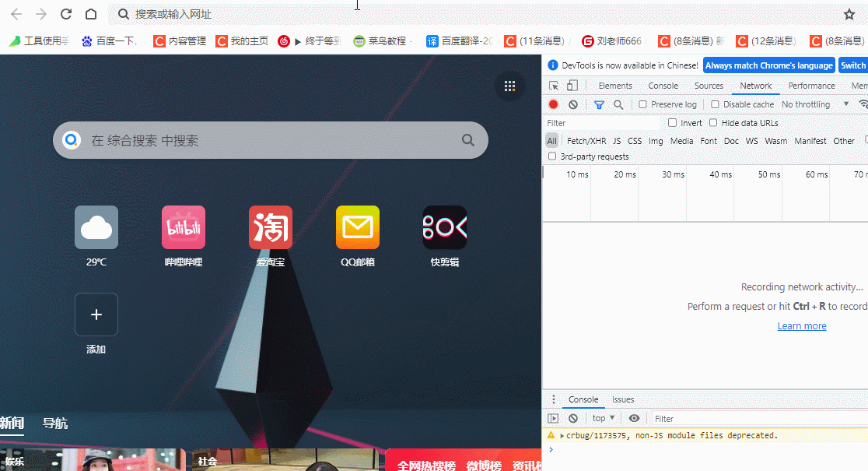Screen dimensions: 868x471
Task: Open the DevTools Network tab
Action: tap(756, 86)
